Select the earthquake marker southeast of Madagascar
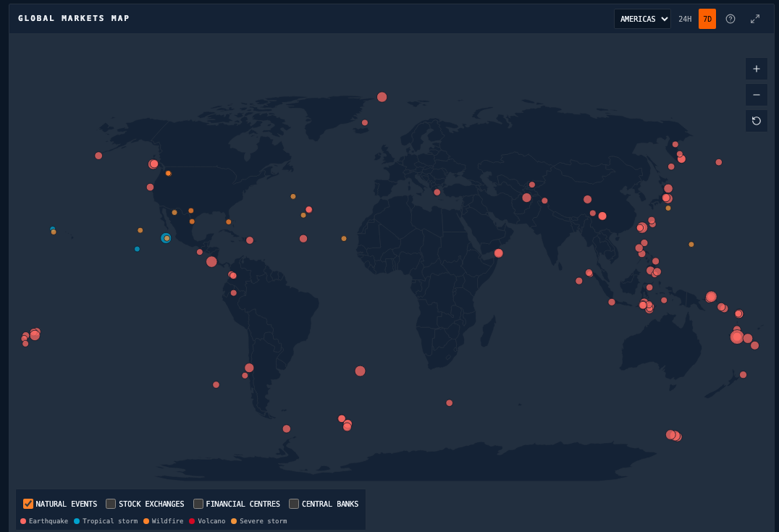779x532 pixels. pyautogui.click(x=449, y=403)
